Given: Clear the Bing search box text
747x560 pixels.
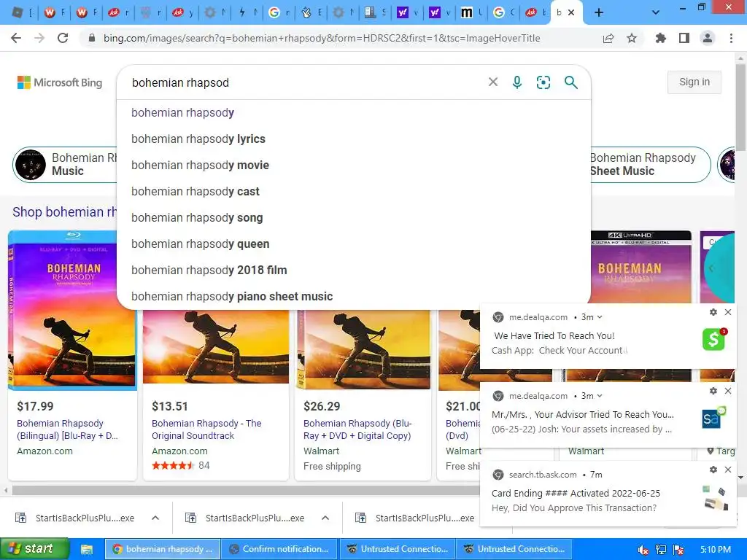Looking at the screenshot, I should pos(493,82).
